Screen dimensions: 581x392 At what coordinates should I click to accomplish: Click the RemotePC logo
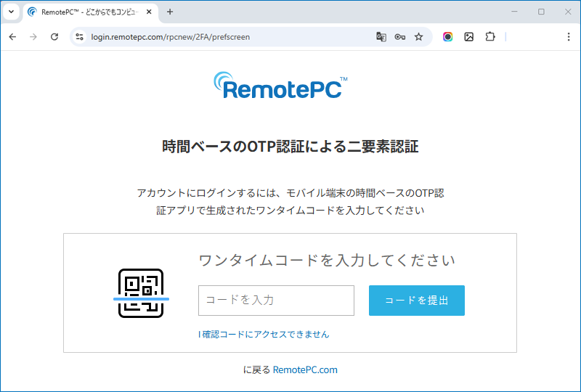[x=281, y=85]
